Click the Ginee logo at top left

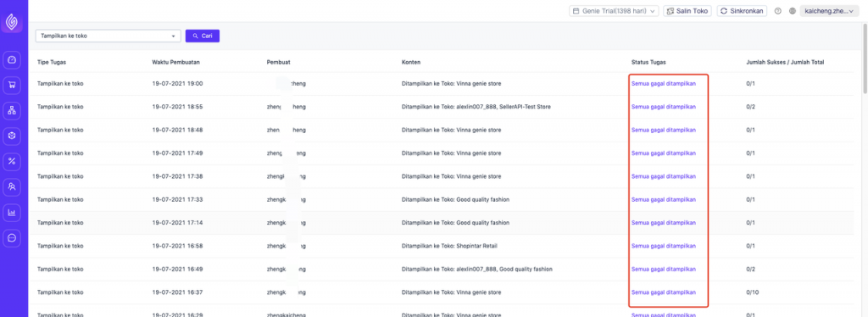click(x=12, y=22)
